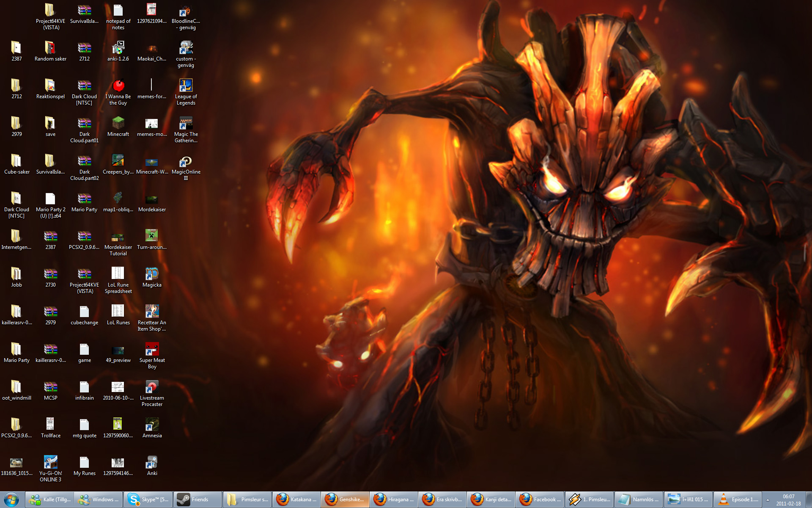Select the Creepers_by... image file
This screenshot has width=812, height=508.
tap(118, 164)
